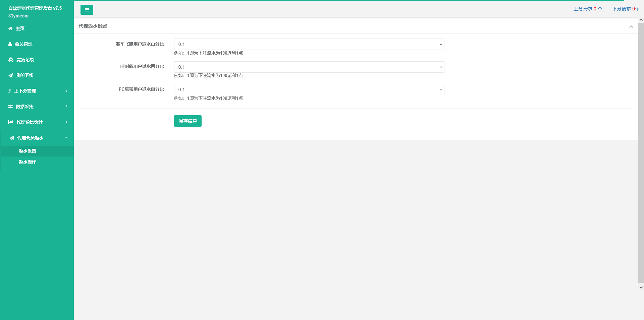
Task: Click the user icon beside 会员管理
Action: point(10,44)
